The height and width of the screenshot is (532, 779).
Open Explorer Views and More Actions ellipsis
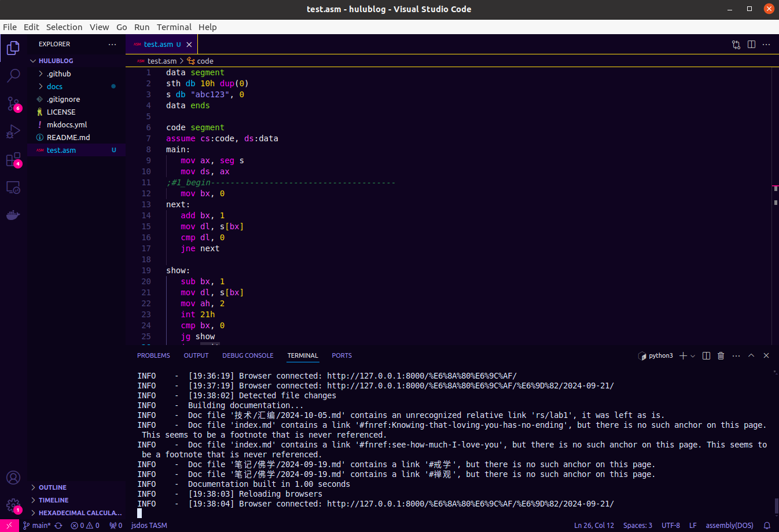coord(112,44)
